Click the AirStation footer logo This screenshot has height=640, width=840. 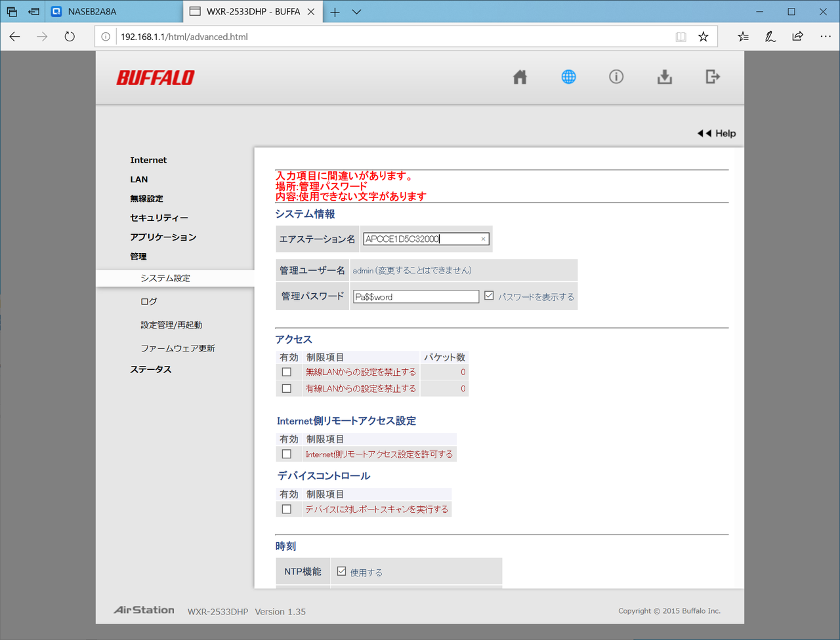pyautogui.click(x=144, y=610)
